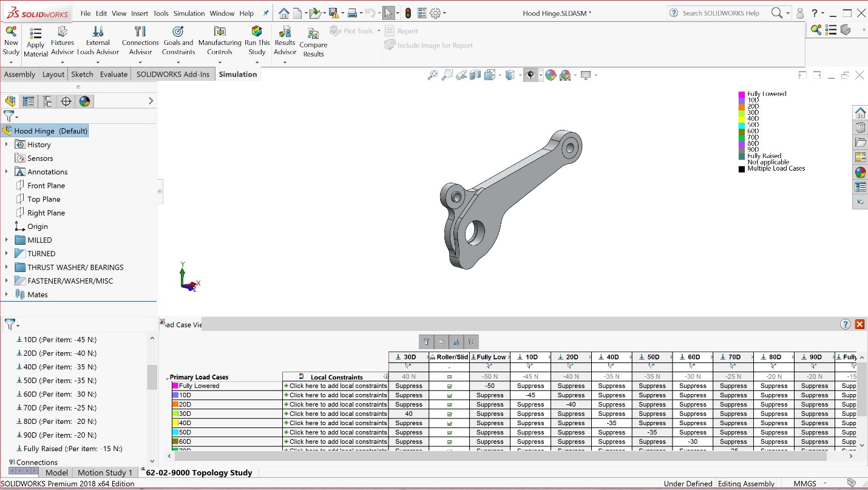The image size is (868, 490).
Task: Open the Insert menu
Action: 138,13
